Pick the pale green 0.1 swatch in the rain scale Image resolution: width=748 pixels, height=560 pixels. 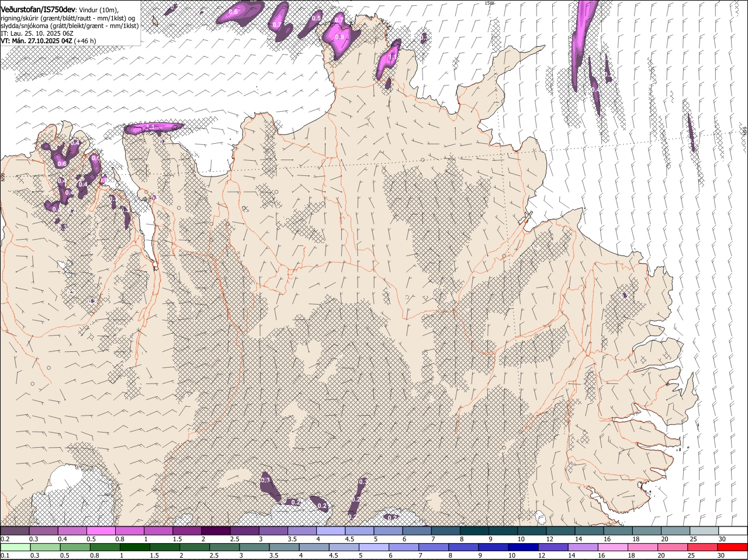tap(15, 547)
